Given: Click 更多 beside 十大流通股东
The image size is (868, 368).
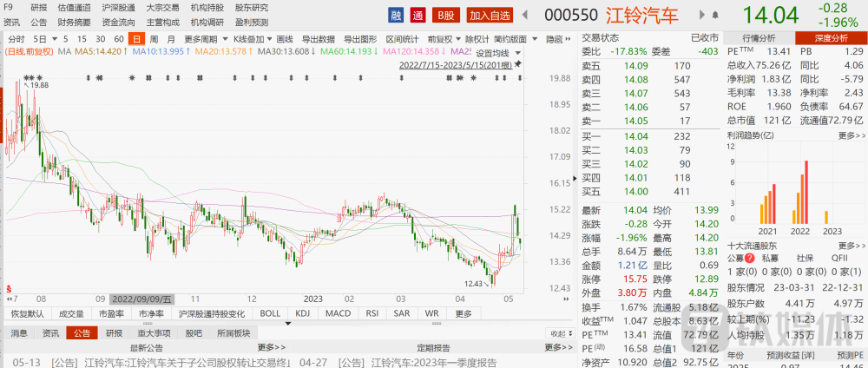Looking at the screenshot, I should pos(852,245).
